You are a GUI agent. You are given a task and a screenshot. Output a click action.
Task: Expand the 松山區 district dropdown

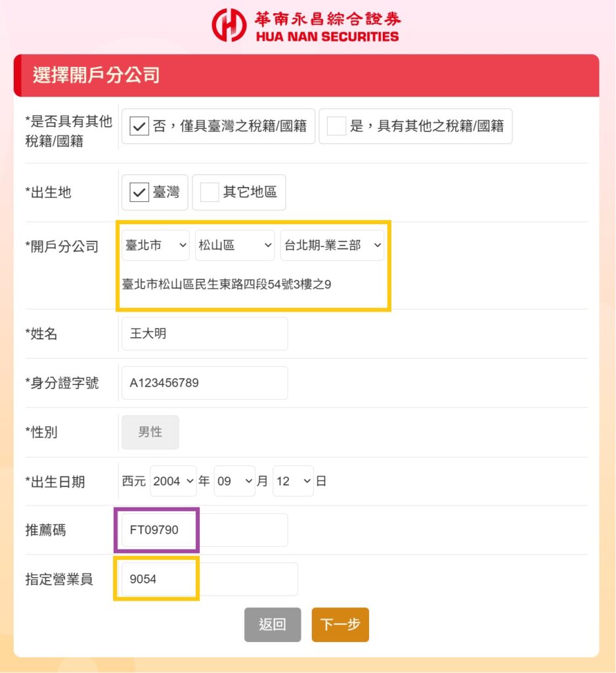235,245
